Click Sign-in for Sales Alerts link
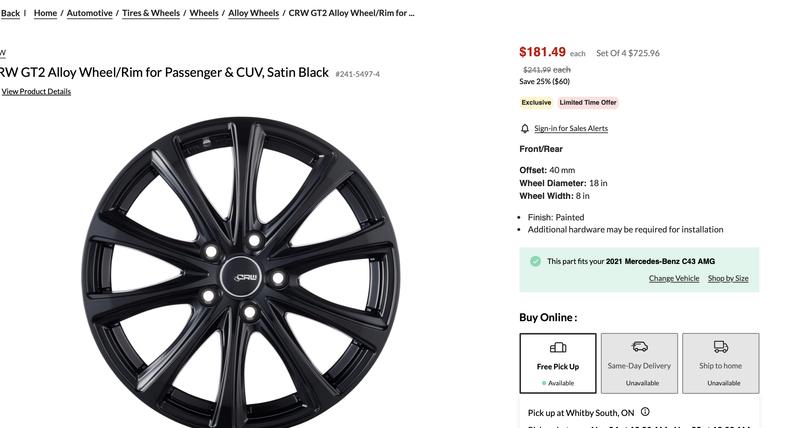 pos(571,129)
